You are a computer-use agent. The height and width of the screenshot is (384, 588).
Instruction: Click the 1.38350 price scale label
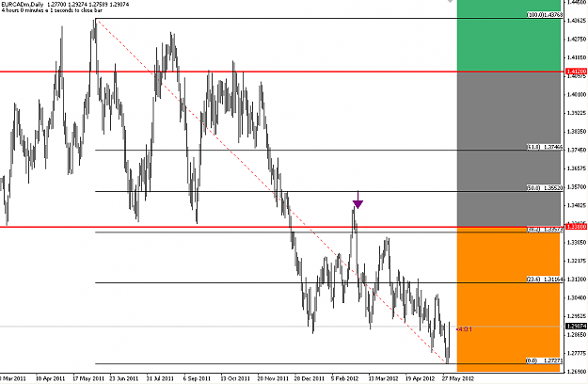pos(577,132)
